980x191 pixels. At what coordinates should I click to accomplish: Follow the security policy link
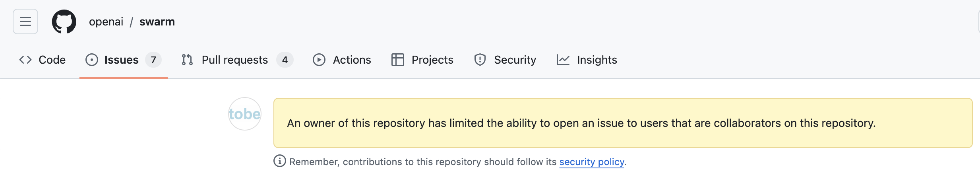pos(592,162)
